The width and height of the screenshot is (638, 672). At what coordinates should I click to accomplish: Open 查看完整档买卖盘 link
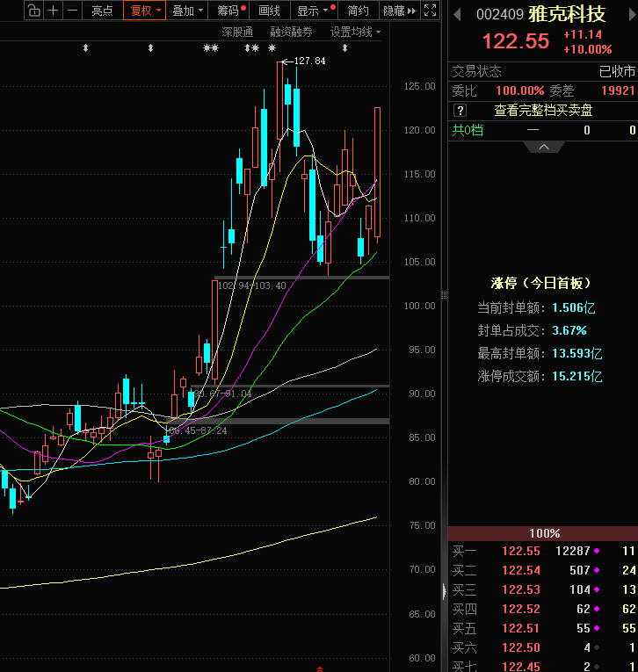tap(543, 111)
